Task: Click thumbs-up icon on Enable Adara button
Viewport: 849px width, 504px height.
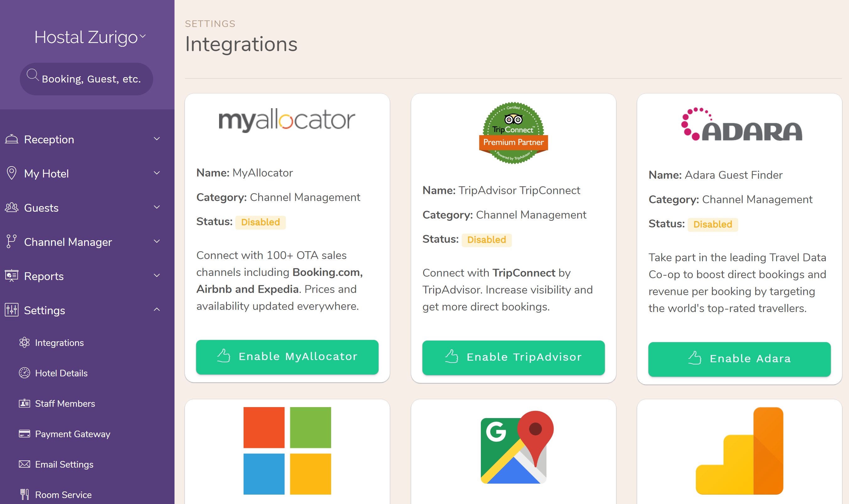Action: tap(695, 358)
